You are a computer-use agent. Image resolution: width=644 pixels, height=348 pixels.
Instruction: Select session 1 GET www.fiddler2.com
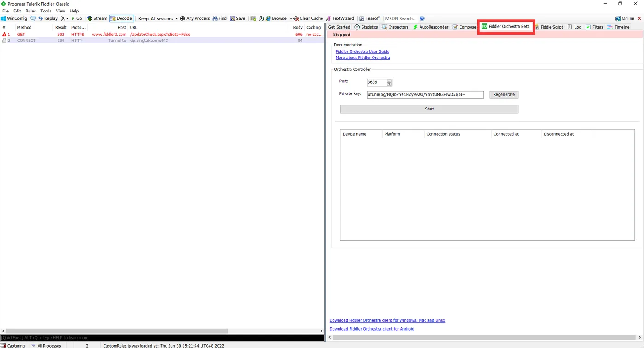click(x=162, y=35)
